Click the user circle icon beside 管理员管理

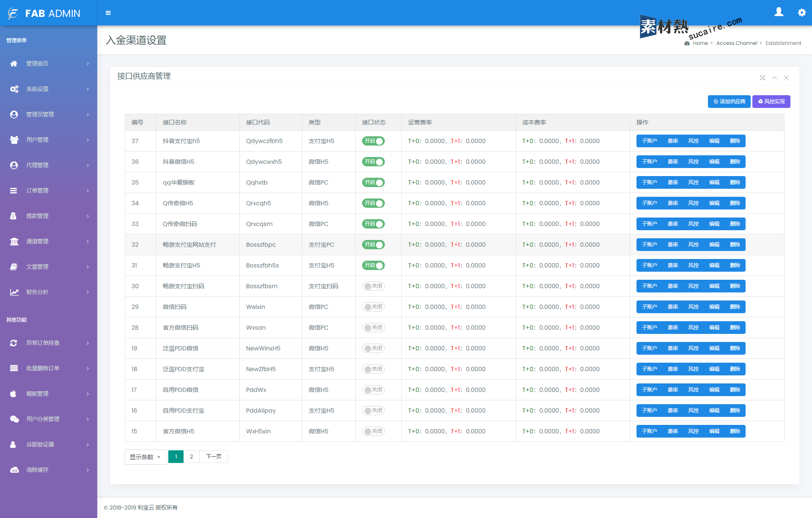[14, 114]
